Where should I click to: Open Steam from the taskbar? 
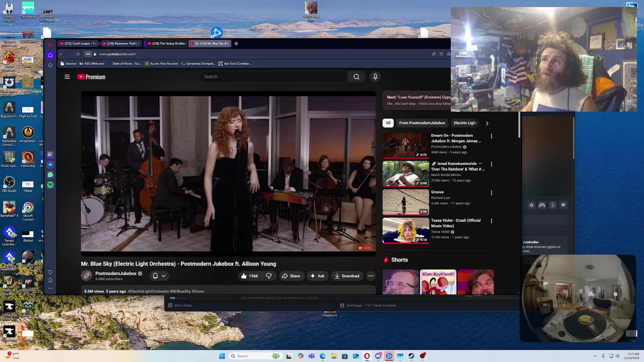point(411,356)
